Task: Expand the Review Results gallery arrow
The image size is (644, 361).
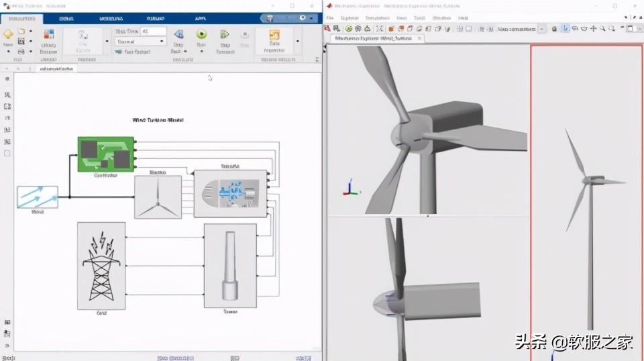Action: [x=299, y=42]
